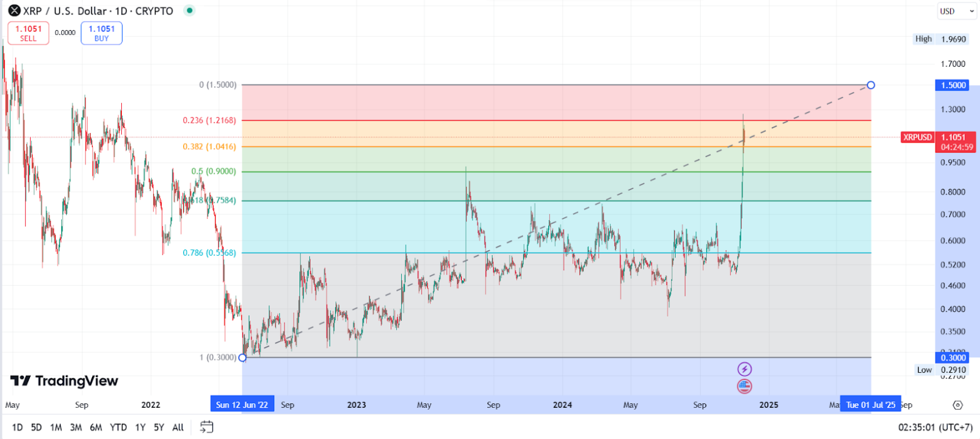The image size is (980, 439).
Task: Open the Go to date calendar icon
Action: 207,427
